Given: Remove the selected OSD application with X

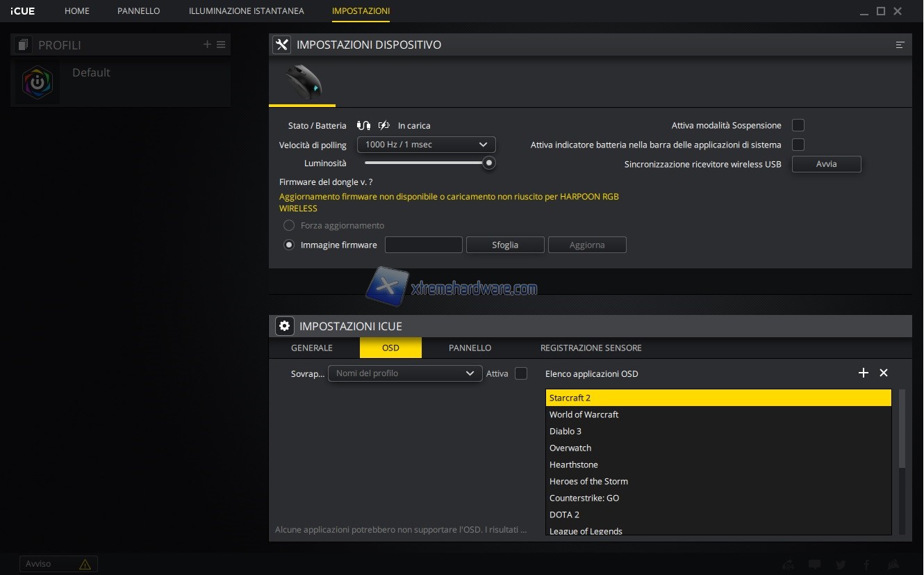Looking at the screenshot, I should pyautogui.click(x=884, y=373).
